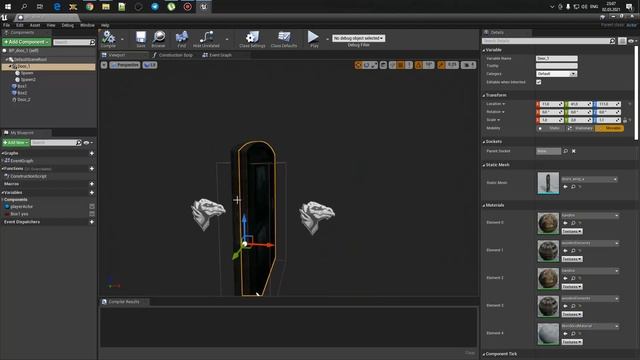The width and height of the screenshot is (640, 360).
Task: Click the Static Mesh thumbnail
Action: 548,183
